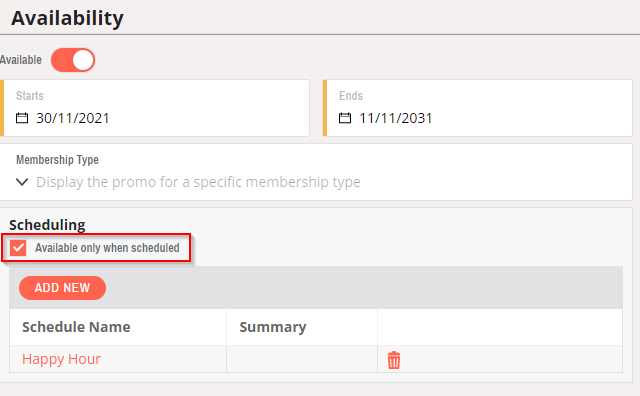Select the Summary column header
The width and height of the screenshot is (640, 396).
[273, 327]
